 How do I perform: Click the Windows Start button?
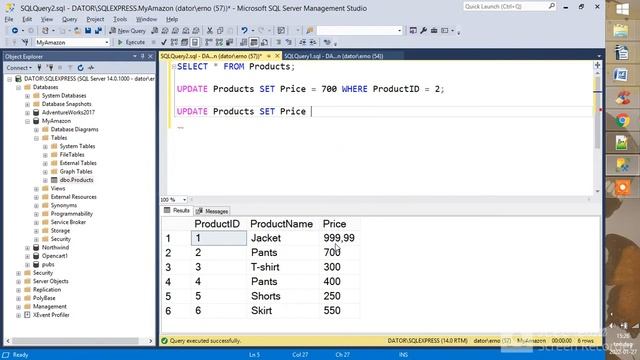pos(622,10)
